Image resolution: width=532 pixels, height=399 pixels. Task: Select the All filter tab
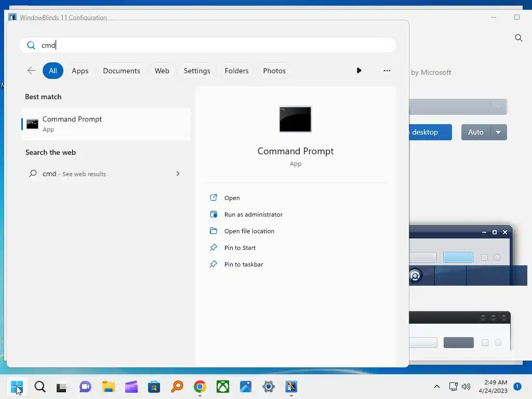(53, 71)
